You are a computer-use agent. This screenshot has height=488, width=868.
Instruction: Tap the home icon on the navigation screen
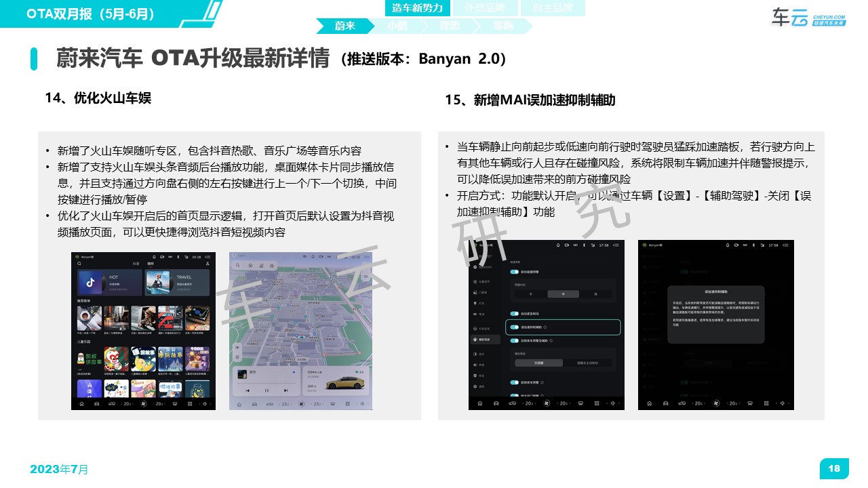[250, 265]
